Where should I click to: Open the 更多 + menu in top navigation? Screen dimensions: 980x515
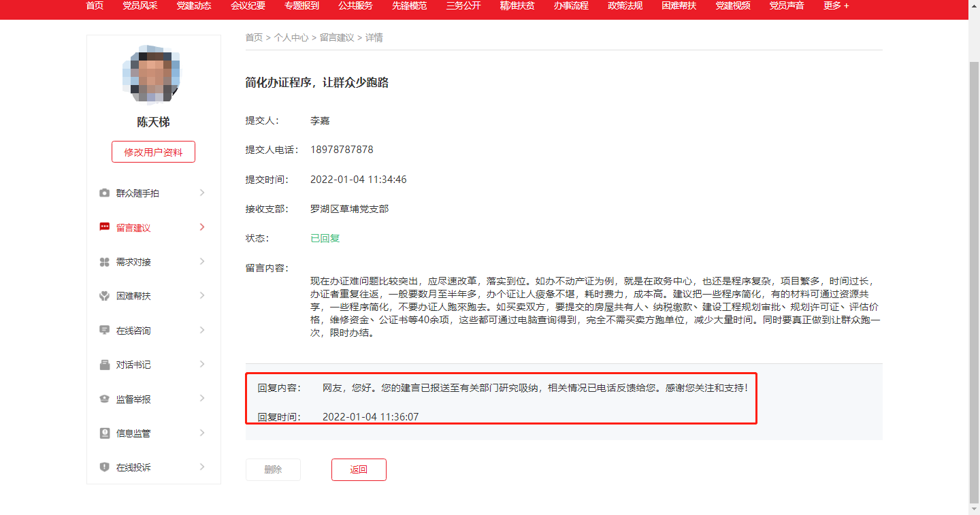836,5
